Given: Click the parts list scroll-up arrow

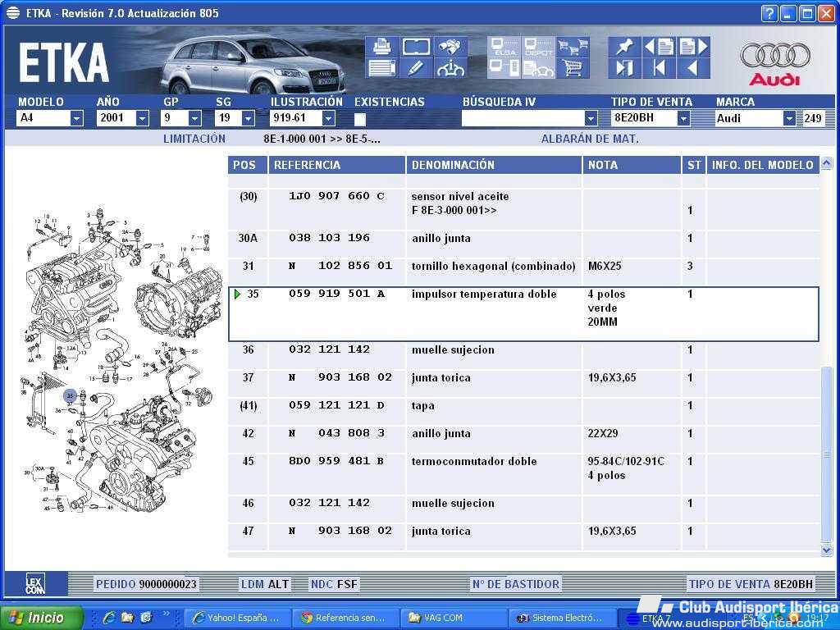Looking at the screenshot, I should tap(827, 163).
